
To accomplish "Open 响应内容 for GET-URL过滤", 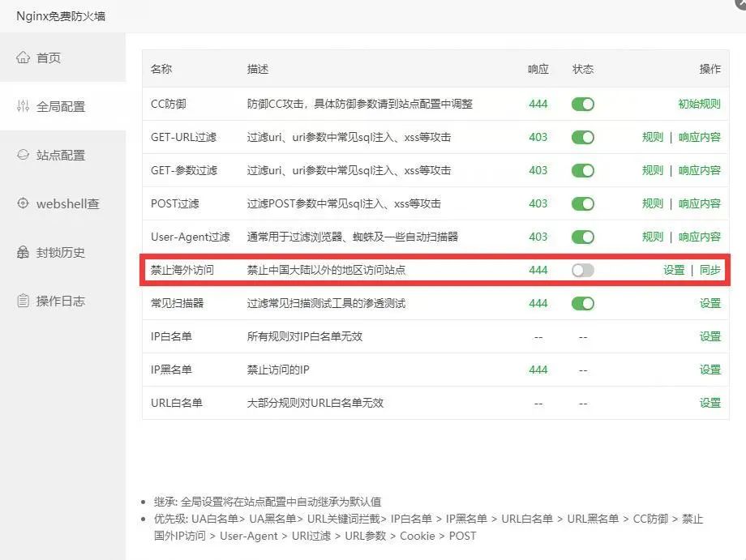I will click(699, 138).
